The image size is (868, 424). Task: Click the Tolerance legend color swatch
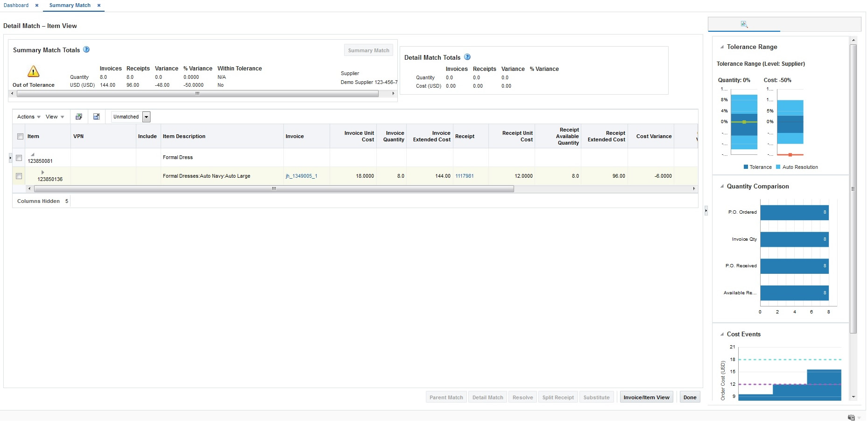point(746,167)
